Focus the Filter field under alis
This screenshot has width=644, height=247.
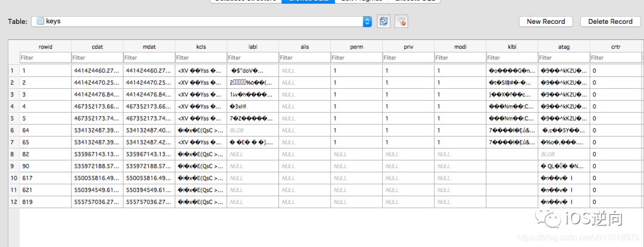pyautogui.click(x=304, y=58)
